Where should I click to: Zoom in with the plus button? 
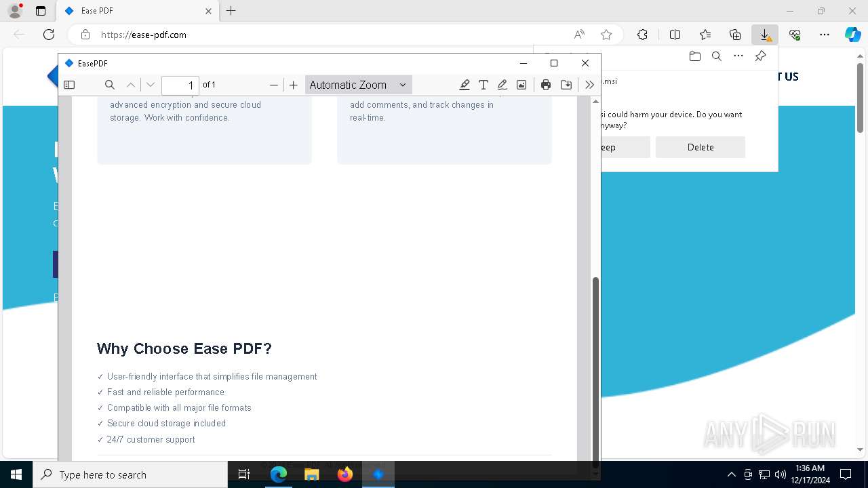(x=293, y=85)
